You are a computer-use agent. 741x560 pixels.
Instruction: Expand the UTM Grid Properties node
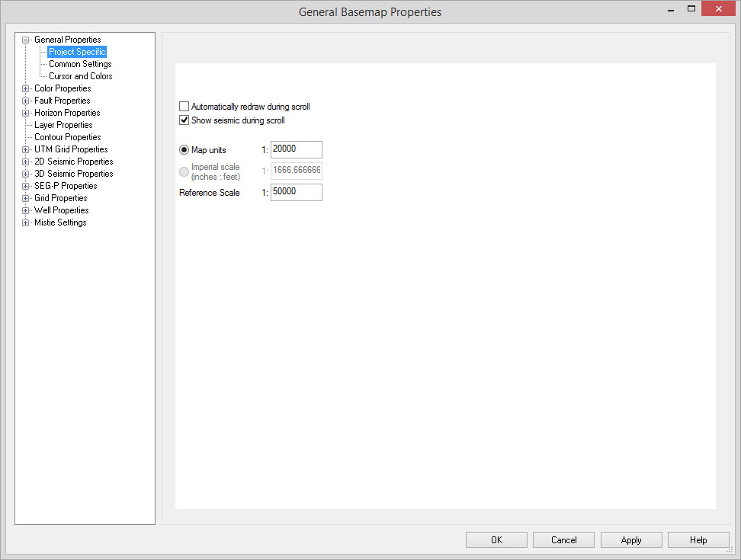click(26, 149)
